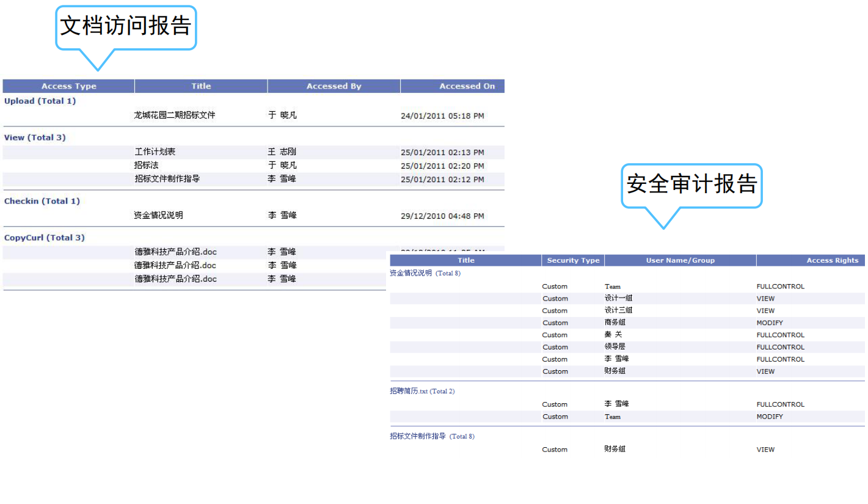868x504 pixels.
Task: Click the User Name/Group column header
Action: pos(680,260)
